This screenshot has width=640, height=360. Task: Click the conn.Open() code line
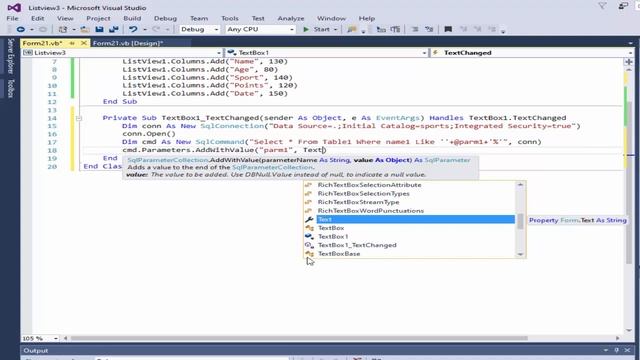pos(149,134)
